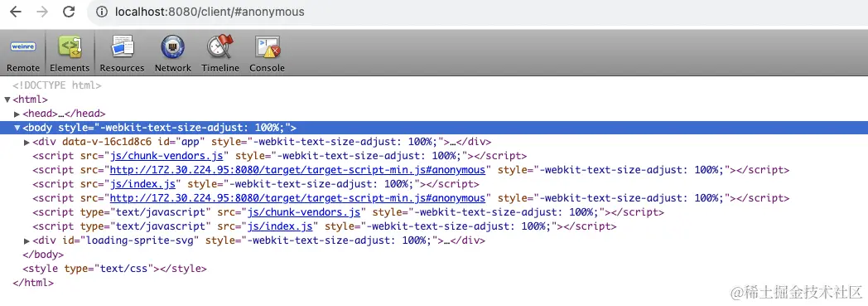This screenshot has height=306, width=868.
Task: View site information icon in address bar
Action: 102,12
